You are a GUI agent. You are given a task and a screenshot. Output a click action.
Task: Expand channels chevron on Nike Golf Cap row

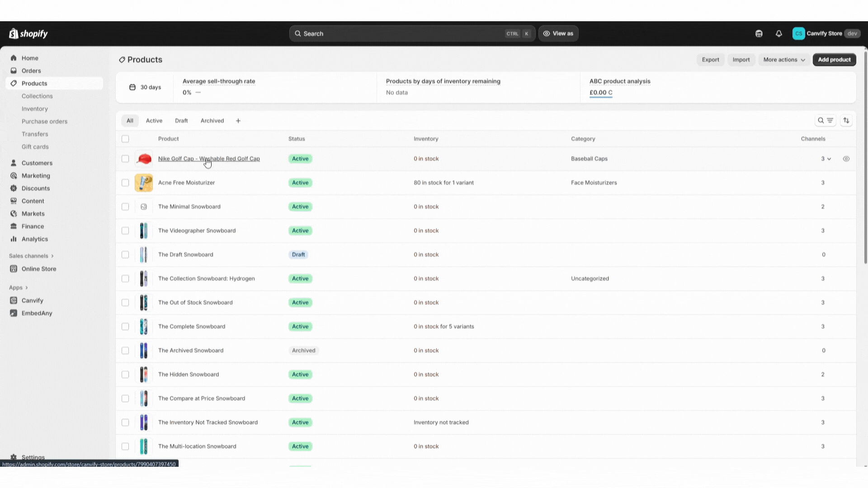tap(829, 159)
